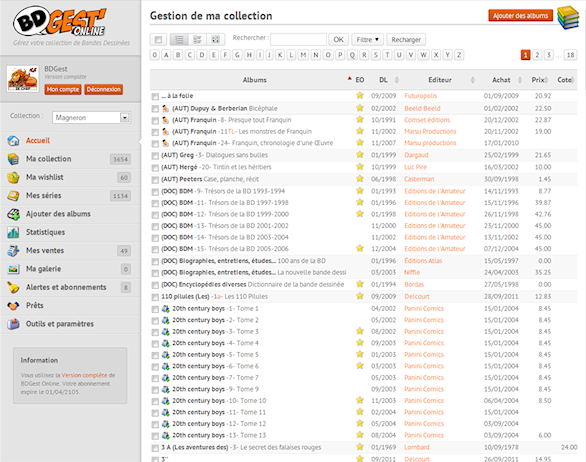The width and height of the screenshot is (586, 462).
Task: Click the Mon compte button
Action: (63, 89)
